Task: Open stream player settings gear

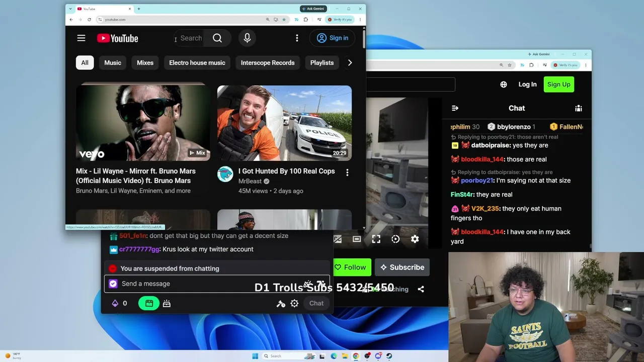Action: coord(415,239)
